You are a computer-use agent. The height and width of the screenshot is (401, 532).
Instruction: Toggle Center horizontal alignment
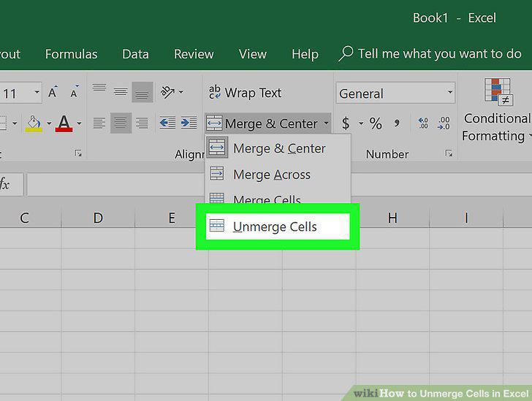pyautogui.click(x=121, y=123)
